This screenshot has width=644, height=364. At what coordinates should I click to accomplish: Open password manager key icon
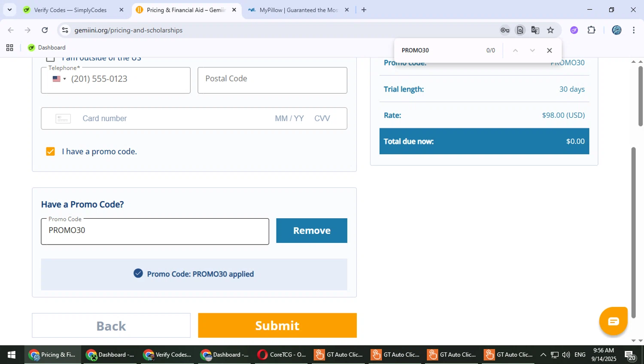(x=505, y=30)
